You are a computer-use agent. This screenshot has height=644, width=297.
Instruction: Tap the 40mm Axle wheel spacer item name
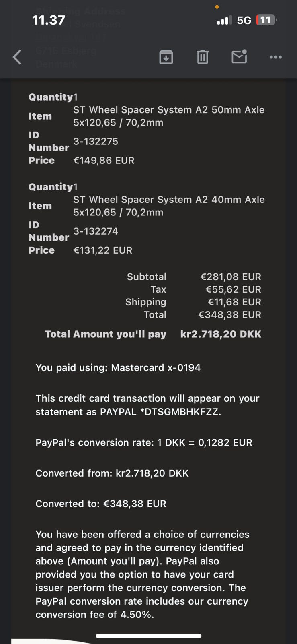pos(169,206)
